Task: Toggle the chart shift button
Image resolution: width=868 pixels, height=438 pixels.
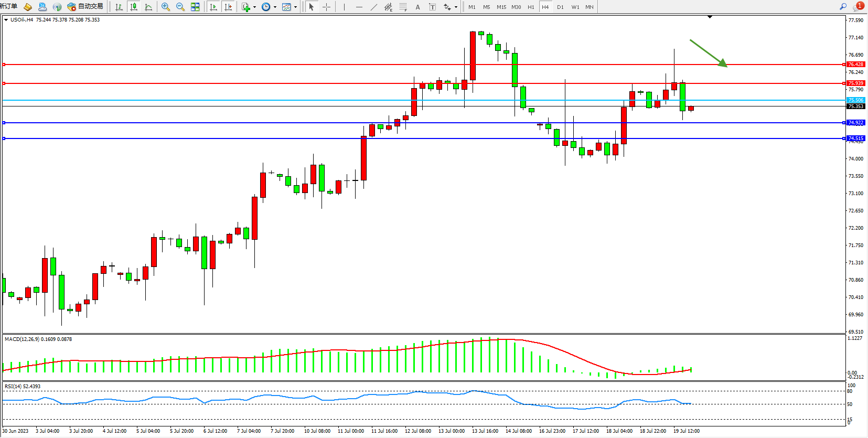Action: (228, 7)
